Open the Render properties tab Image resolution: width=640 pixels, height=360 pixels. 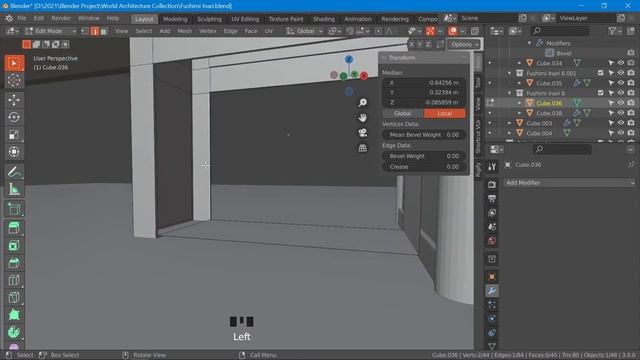(492, 184)
